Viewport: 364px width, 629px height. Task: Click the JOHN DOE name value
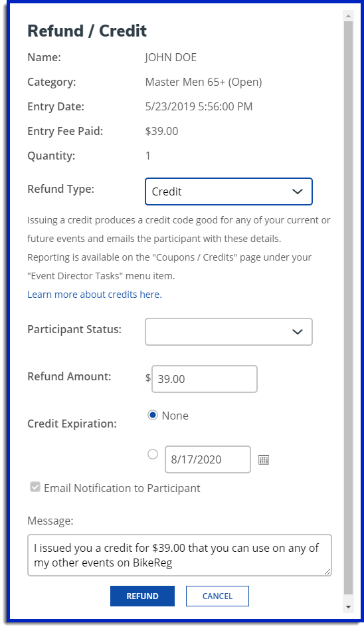pos(171,57)
